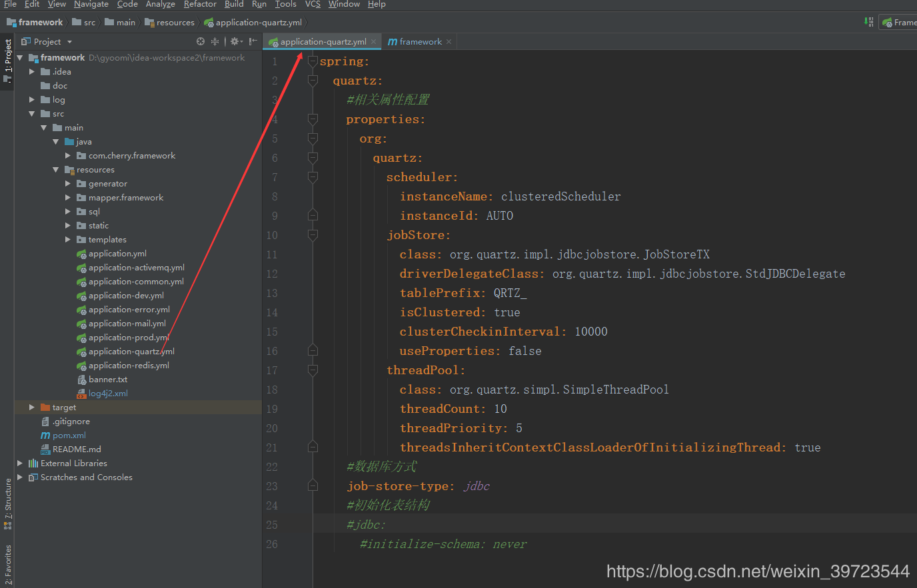
Task: Select application-dev.yml file
Action: [x=120, y=296]
